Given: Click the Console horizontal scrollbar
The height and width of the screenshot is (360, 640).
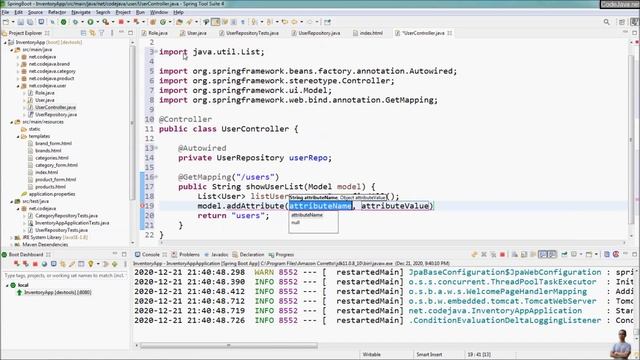Looking at the screenshot, I should [x=229, y=346].
